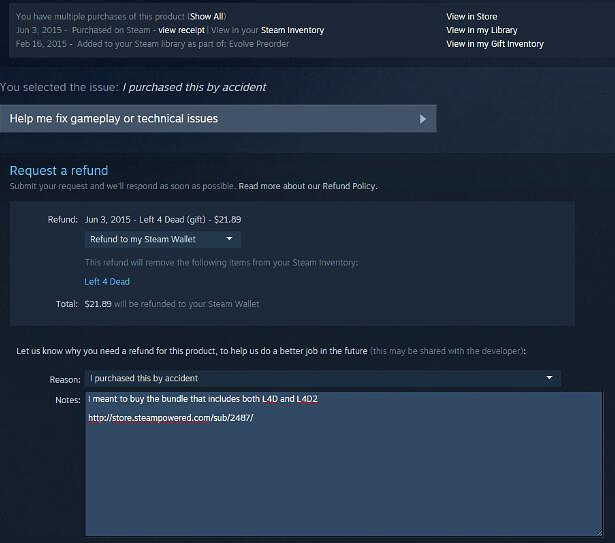The height and width of the screenshot is (543, 615).
Task: Click the Request a refund heading
Action: pyautogui.click(x=59, y=171)
